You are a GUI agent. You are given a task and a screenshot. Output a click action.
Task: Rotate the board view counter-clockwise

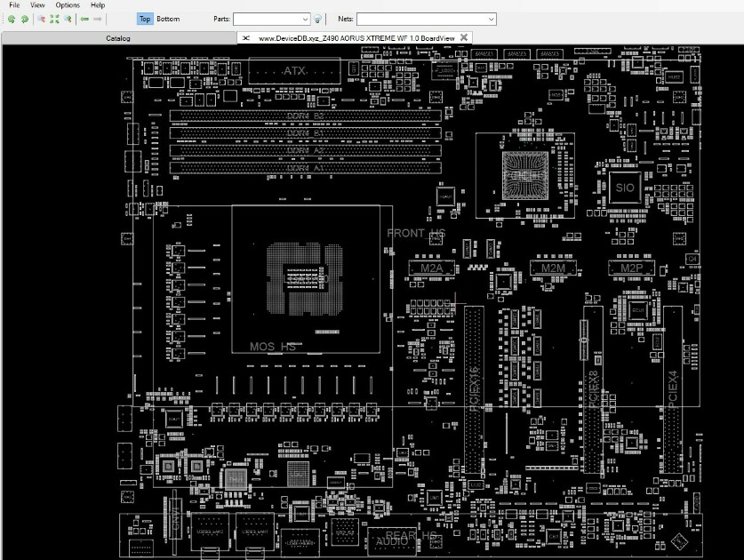point(12,19)
